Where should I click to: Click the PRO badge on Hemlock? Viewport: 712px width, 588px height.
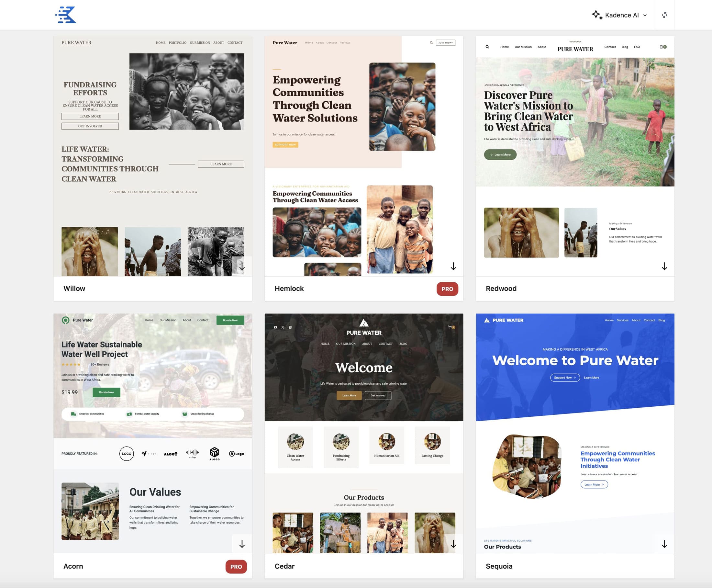coord(447,289)
